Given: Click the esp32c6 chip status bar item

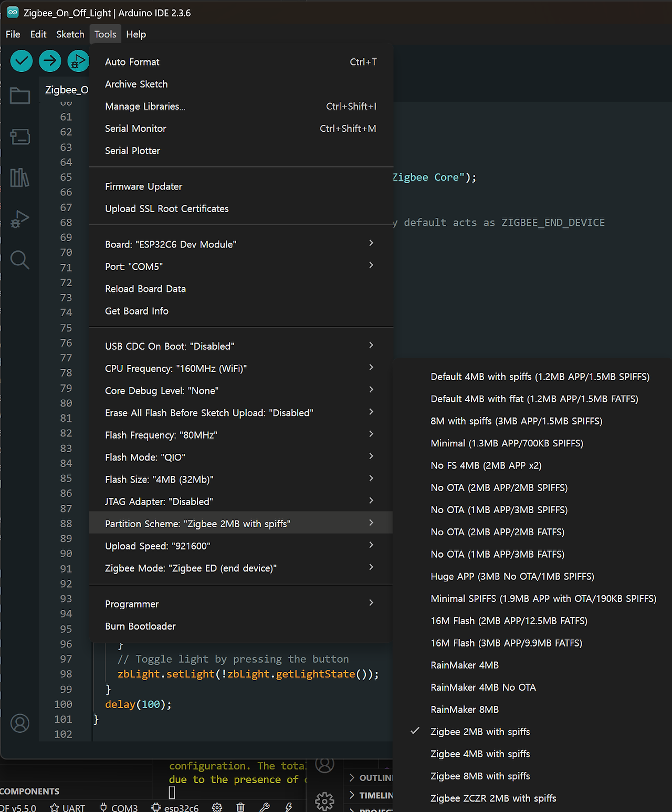Looking at the screenshot, I should point(175,807).
